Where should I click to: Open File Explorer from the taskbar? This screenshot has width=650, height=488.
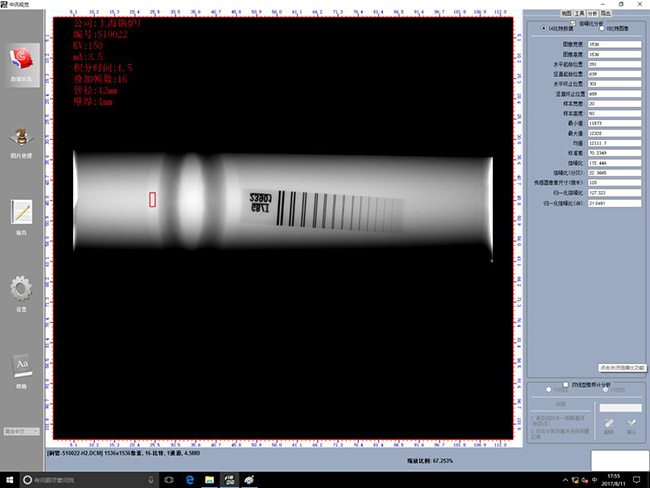point(211,479)
